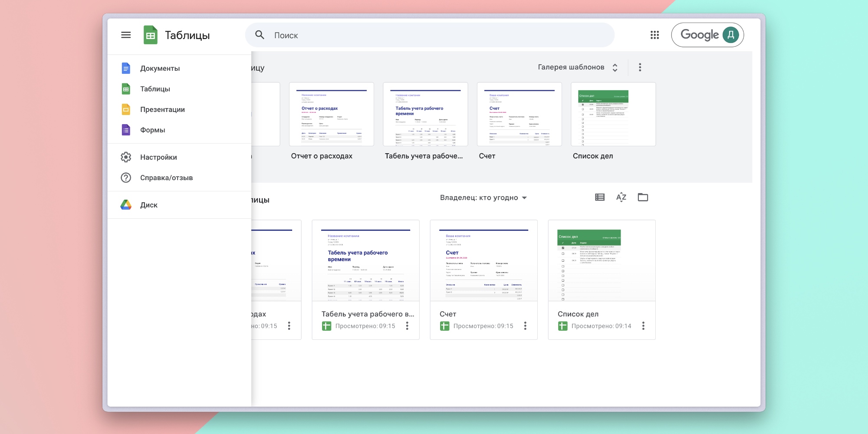The image size is (868, 434).
Task: Click template caption Табель учета рабоче...
Action: [x=424, y=156]
